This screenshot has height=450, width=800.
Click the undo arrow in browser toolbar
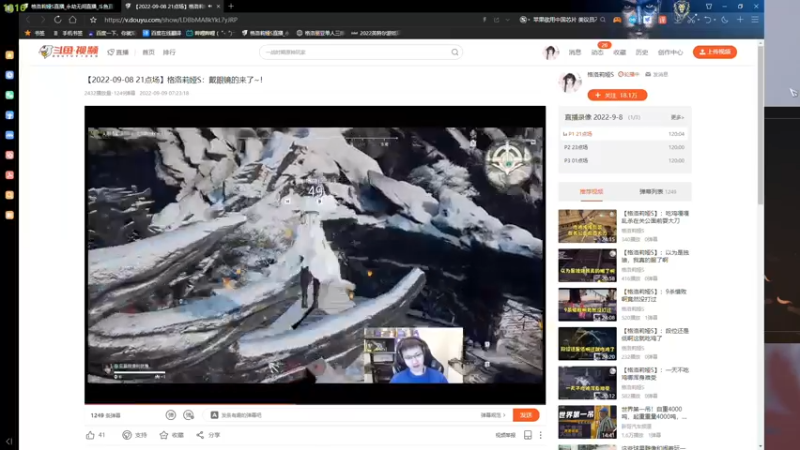pos(708,20)
